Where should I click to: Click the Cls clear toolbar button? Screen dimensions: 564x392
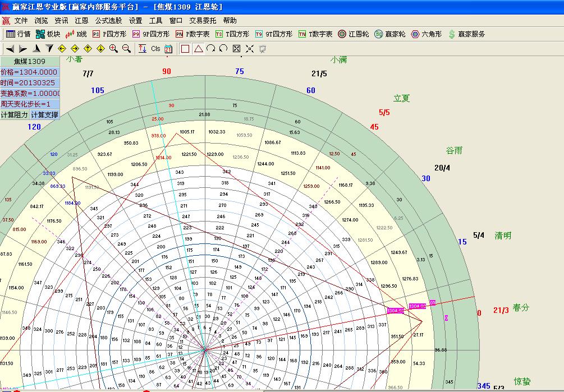coord(155,49)
